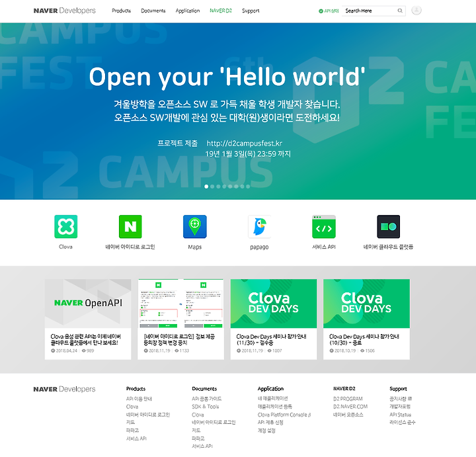Screen dimensions: 476x457
Task: Open the 'SDK & Tools' footer link
Action: [205, 407]
